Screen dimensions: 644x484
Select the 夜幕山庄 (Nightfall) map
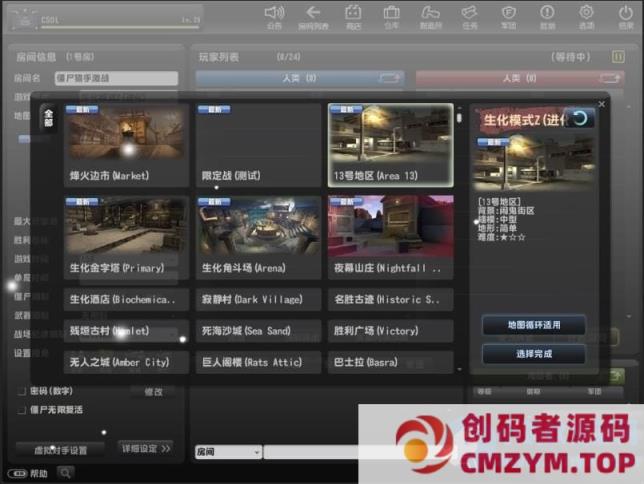[391, 237]
